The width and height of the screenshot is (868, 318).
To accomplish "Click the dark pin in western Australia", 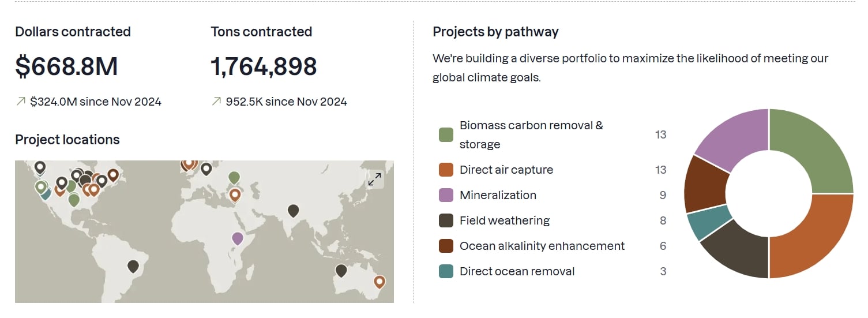I will [x=341, y=270].
